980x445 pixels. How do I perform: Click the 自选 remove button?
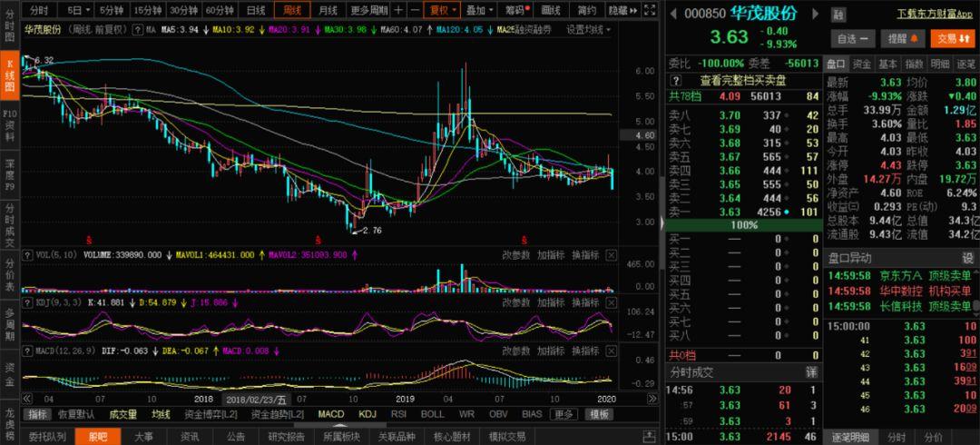[852, 39]
